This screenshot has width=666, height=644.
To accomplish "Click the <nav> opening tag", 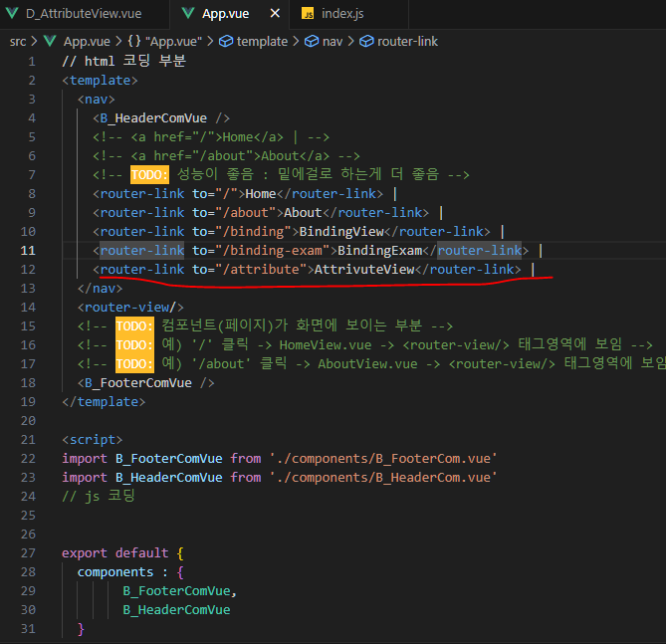I will coord(96,100).
